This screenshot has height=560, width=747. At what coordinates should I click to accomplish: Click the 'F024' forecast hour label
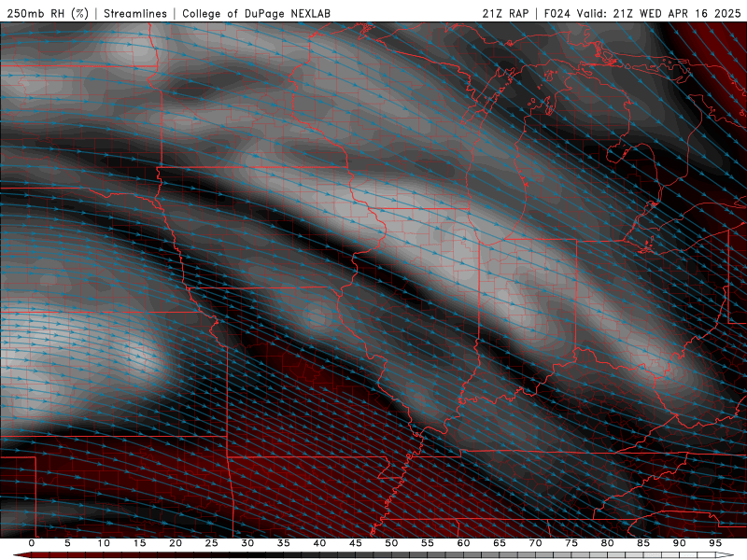(x=557, y=13)
